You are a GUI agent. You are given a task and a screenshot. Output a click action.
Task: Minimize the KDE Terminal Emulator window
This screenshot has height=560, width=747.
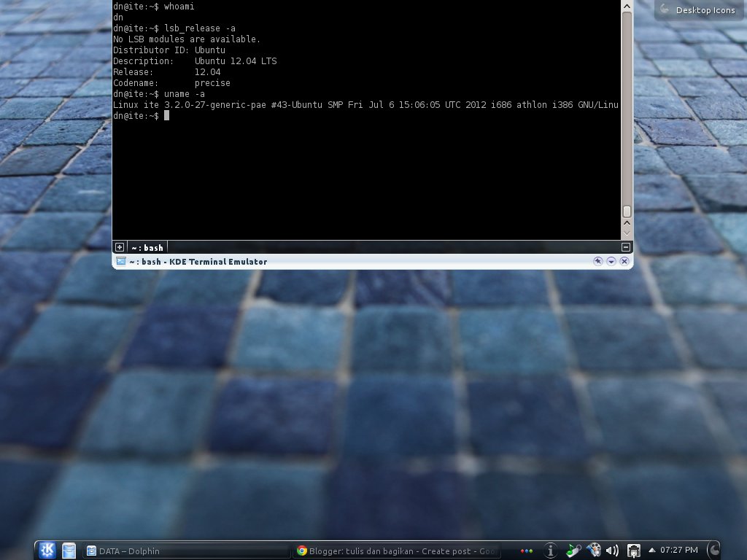tap(611, 262)
